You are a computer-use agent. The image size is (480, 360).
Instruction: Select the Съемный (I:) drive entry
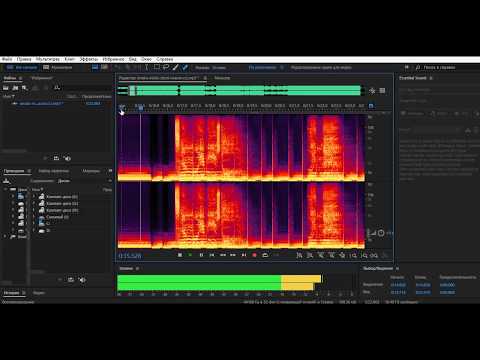coord(57,217)
